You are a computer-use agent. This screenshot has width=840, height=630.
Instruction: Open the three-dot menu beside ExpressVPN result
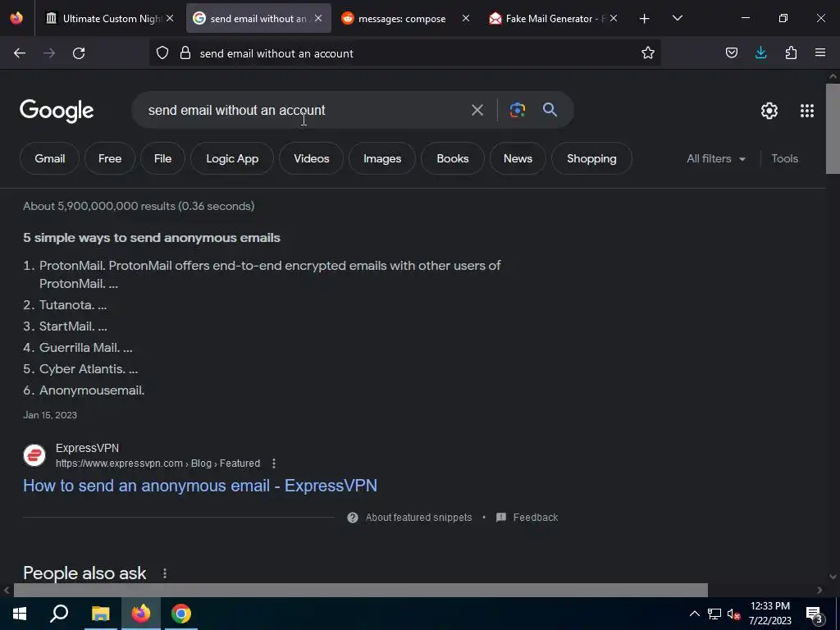(x=274, y=463)
